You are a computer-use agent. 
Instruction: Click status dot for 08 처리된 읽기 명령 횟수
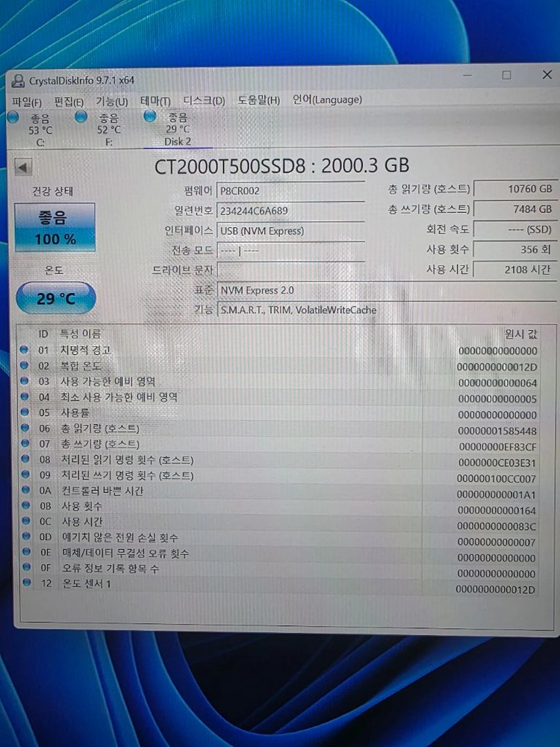(x=25, y=459)
